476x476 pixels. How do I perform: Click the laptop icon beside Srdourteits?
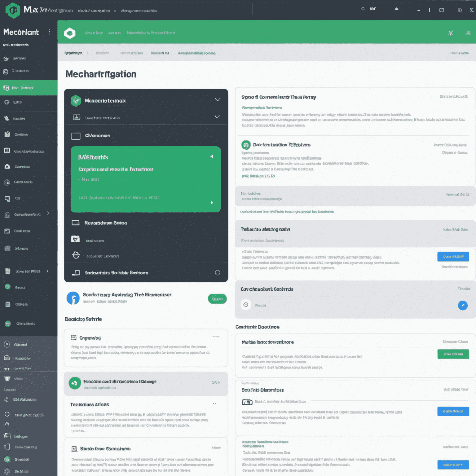pos(76,273)
